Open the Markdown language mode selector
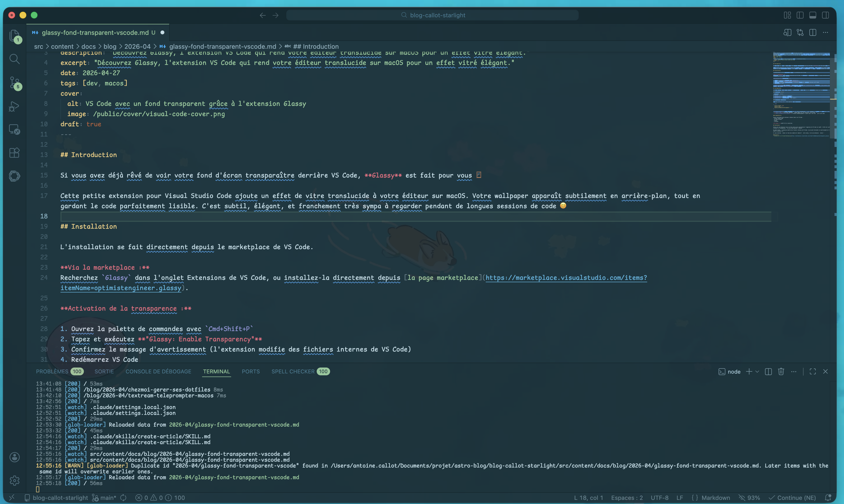Screen dimensions: 844x504 point(715,498)
